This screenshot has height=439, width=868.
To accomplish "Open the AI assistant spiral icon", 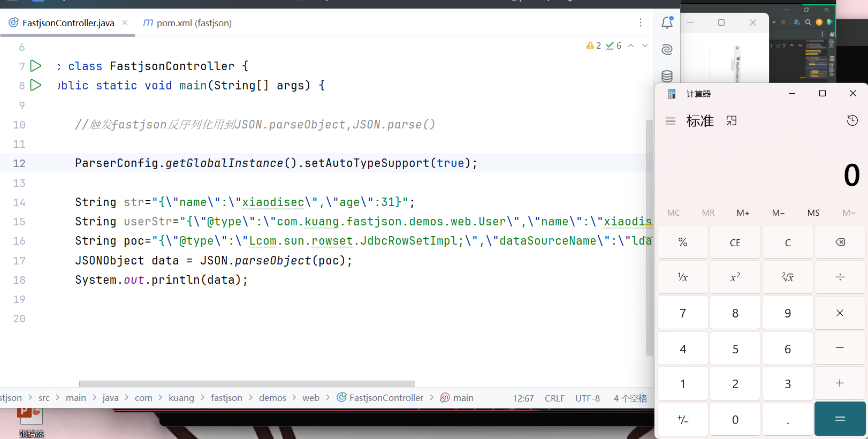I will [x=667, y=50].
